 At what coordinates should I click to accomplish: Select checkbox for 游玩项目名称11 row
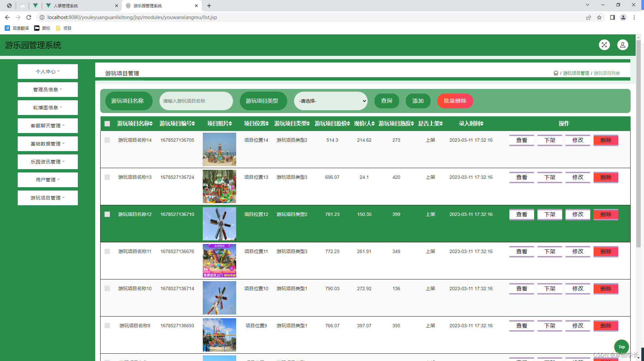(x=107, y=251)
